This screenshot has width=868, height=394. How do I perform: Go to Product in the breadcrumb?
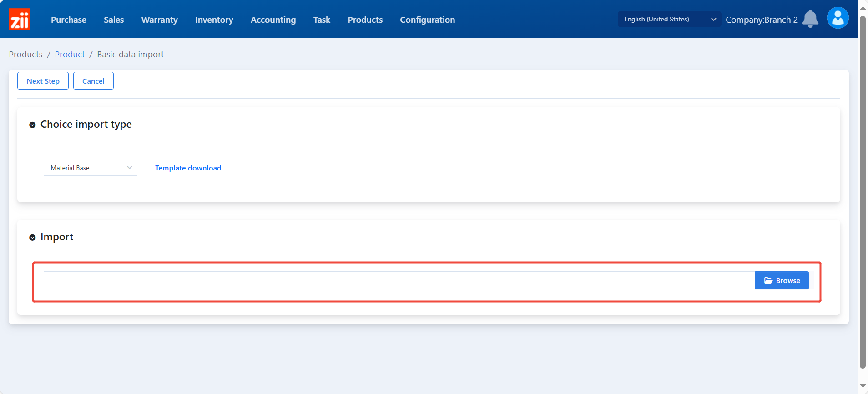(x=70, y=55)
